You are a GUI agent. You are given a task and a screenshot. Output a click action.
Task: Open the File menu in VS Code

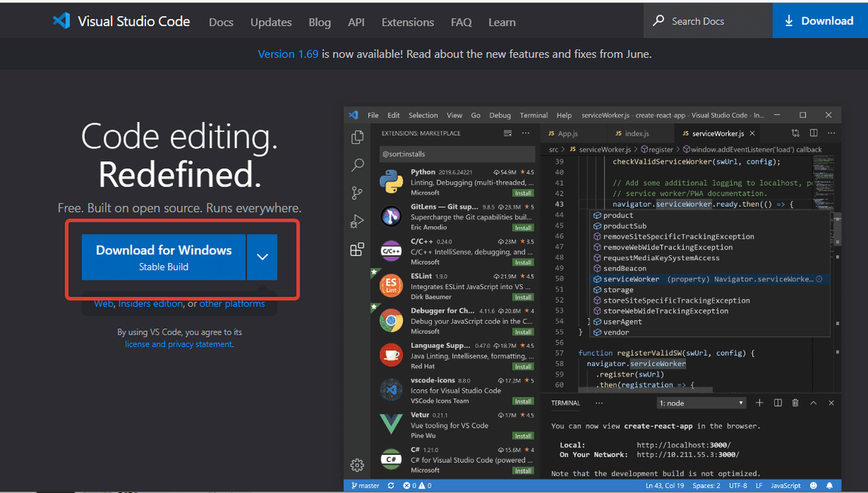373,115
